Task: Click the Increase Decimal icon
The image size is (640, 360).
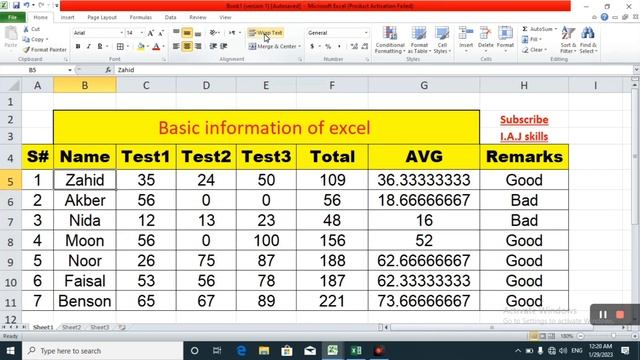Action: tap(354, 47)
